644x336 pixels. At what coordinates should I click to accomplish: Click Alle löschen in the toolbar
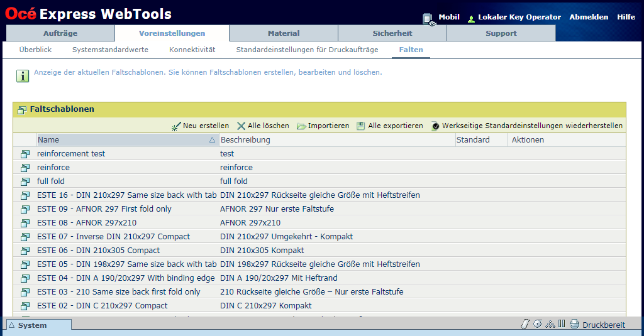click(263, 126)
